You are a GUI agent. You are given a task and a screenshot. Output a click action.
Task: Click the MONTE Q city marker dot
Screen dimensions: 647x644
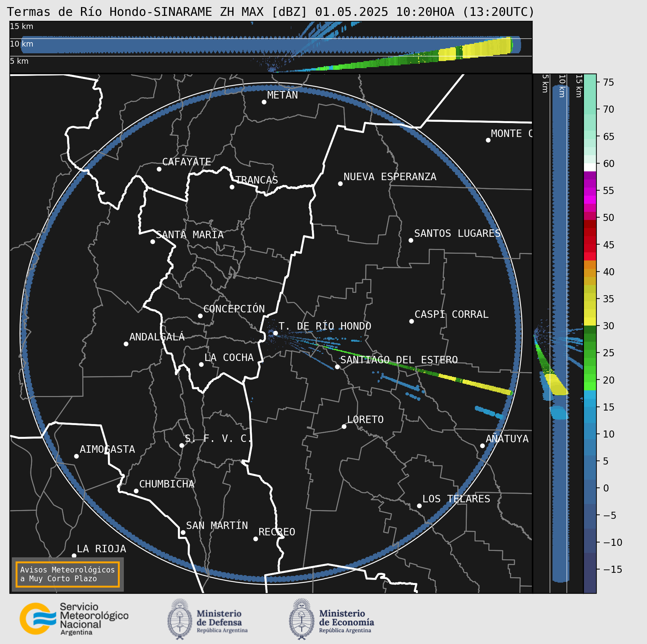coord(488,140)
